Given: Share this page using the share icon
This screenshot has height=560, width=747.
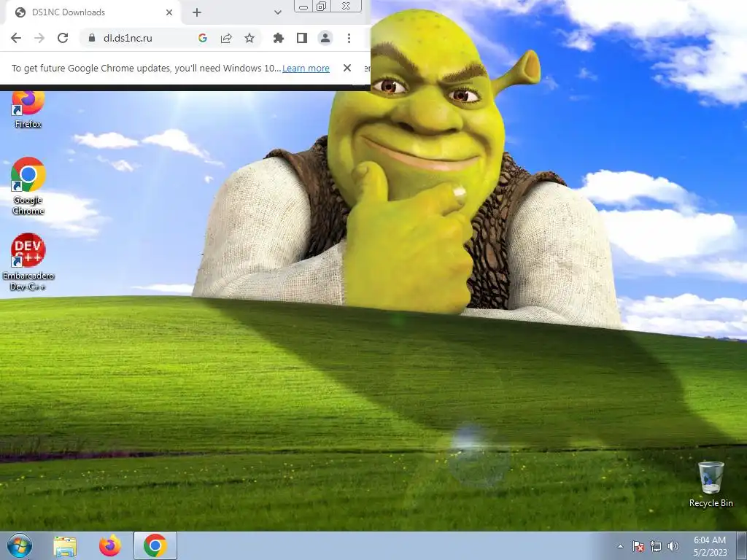Looking at the screenshot, I should [x=226, y=38].
